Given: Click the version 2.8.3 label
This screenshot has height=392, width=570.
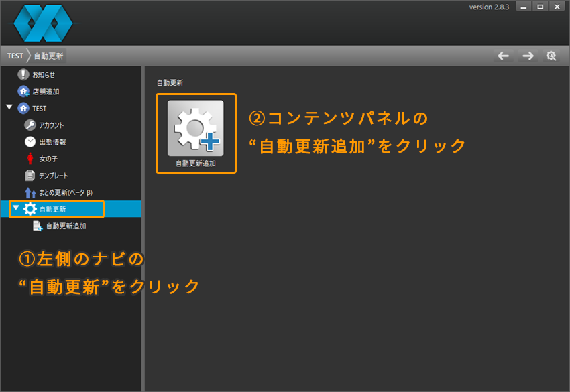Looking at the screenshot, I should click(x=489, y=7).
